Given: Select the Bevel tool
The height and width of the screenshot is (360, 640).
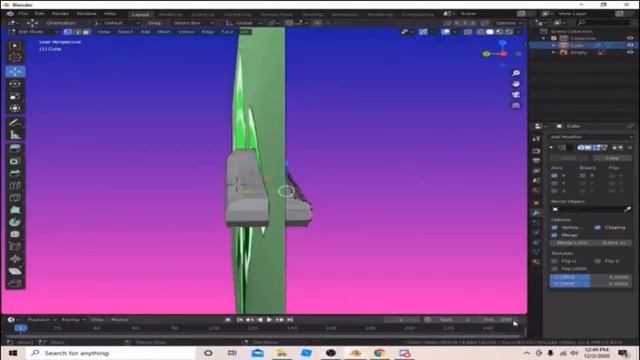Looking at the screenshot, I should 15,173.
